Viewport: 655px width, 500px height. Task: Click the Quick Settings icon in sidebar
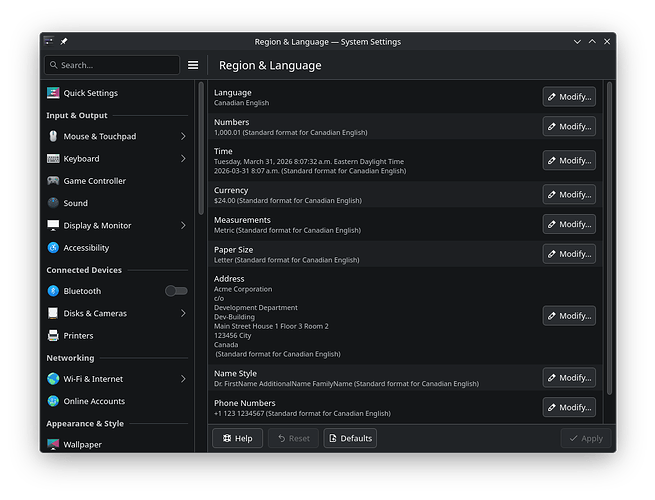(54, 93)
